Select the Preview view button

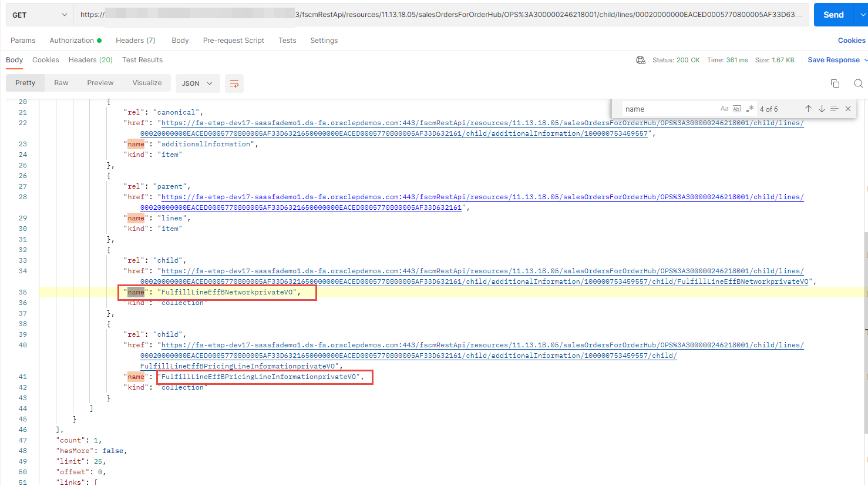(x=100, y=83)
